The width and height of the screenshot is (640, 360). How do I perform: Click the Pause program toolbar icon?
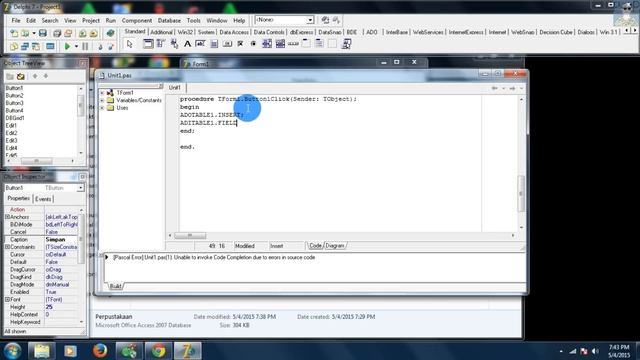pyautogui.click(x=85, y=47)
